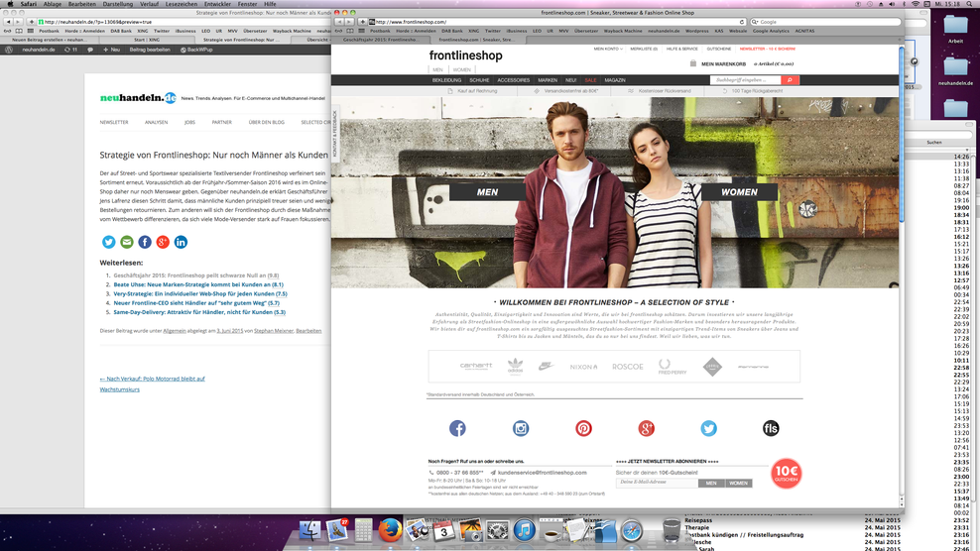
Task: Open the Calendar icon in the dock
Action: 443,531
